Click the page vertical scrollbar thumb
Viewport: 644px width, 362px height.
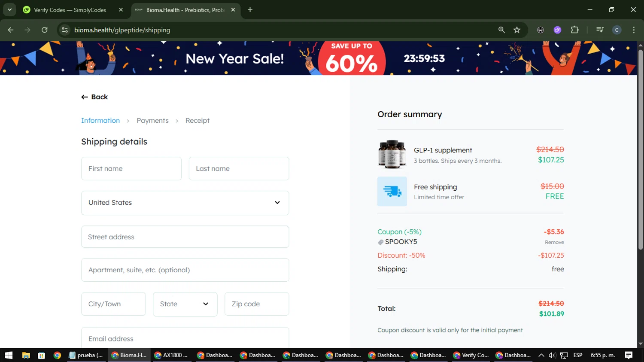(640, 149)
